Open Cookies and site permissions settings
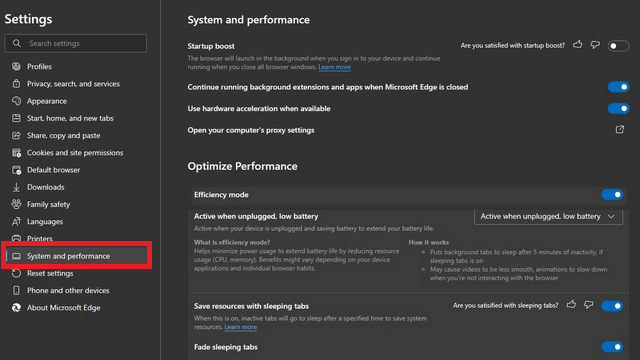 75,153
